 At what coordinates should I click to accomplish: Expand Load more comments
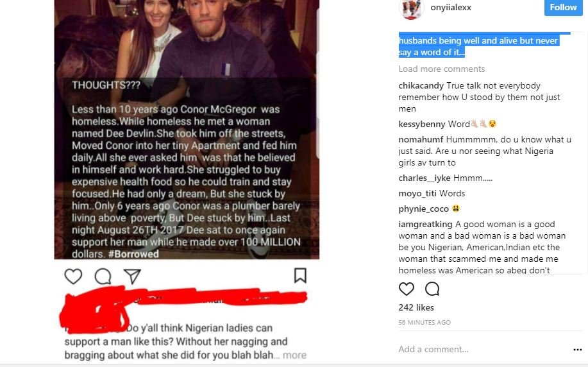click(x=441, y=69)
